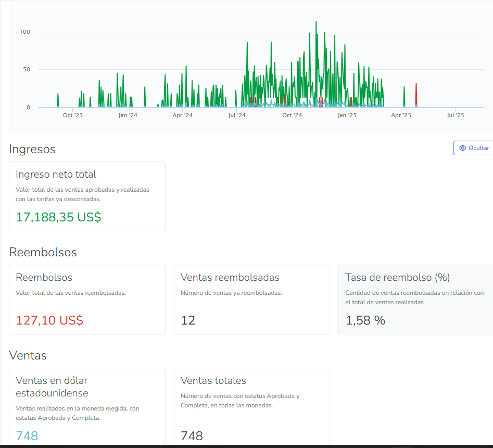Open Ventas en dólar estadounidense card title
Image resolution: width=493 pixels, height=448 pixels.
[52, 387]
